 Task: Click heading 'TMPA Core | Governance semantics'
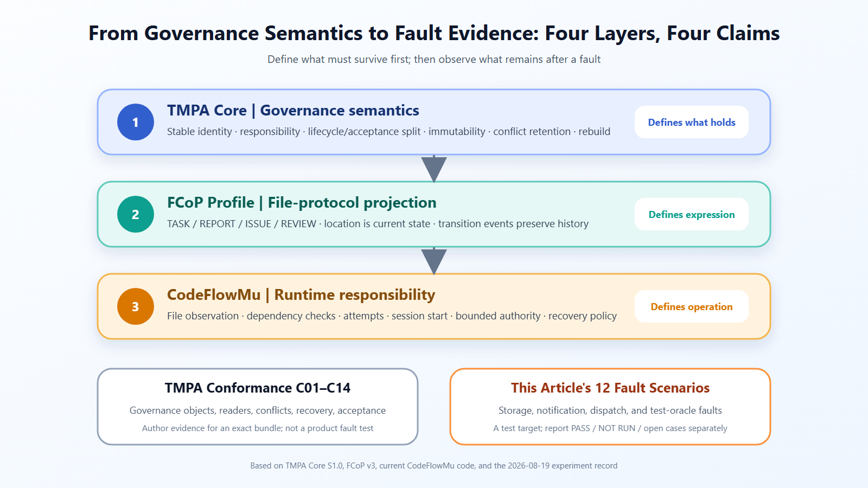click(293, 111)
